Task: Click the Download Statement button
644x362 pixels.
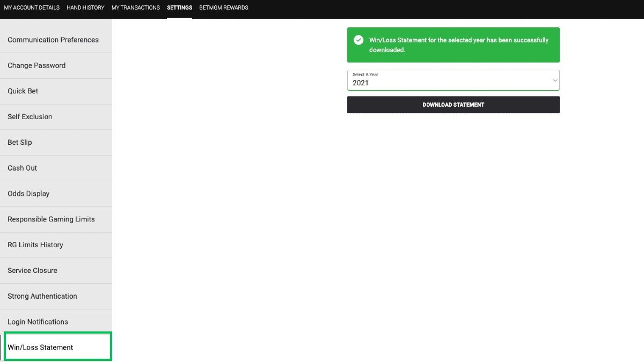Action: [x=453, y=105]
